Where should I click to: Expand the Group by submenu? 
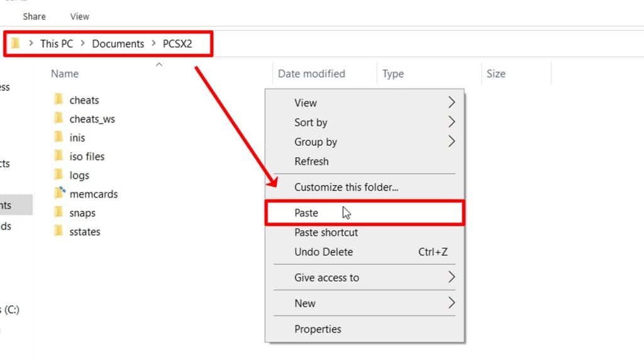pos(452,141)
